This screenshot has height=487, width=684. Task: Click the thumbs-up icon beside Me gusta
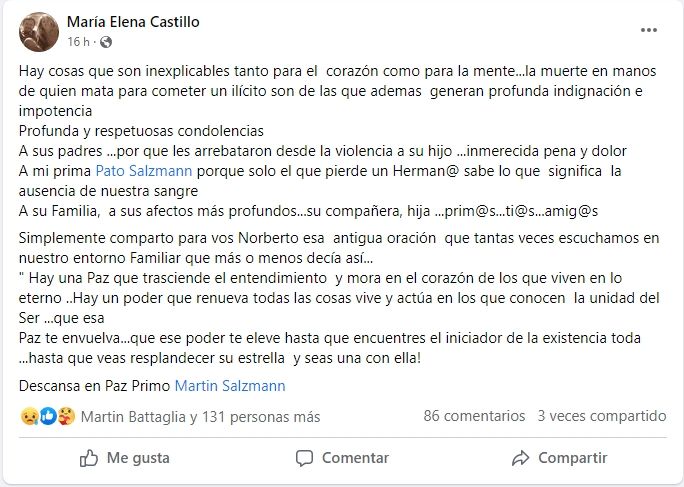(89, 458)
